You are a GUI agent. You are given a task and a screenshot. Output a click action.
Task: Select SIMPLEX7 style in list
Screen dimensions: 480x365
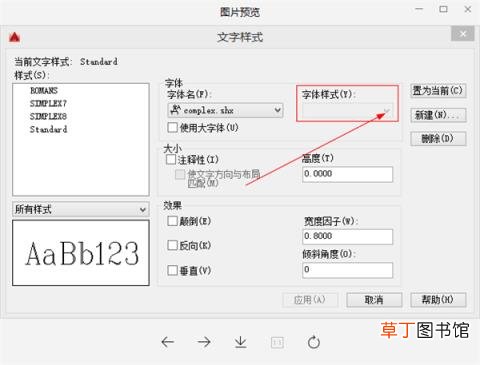point(48,104)
